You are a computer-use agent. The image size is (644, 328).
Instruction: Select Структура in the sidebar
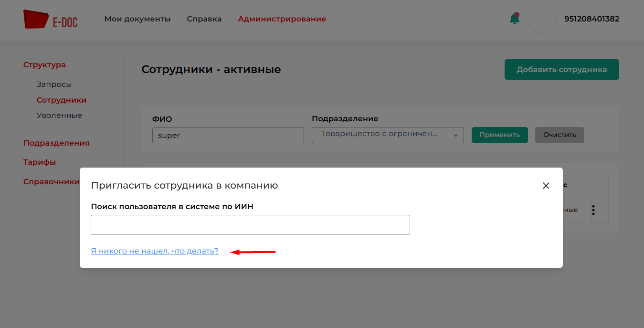tap(44, 65)
